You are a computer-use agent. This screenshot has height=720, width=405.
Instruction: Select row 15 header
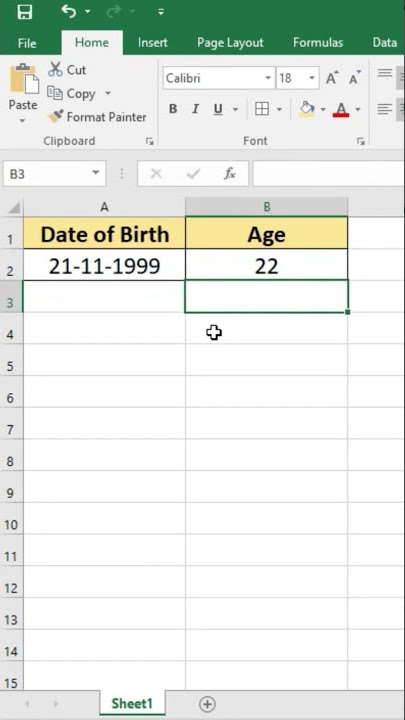[11, 678]
